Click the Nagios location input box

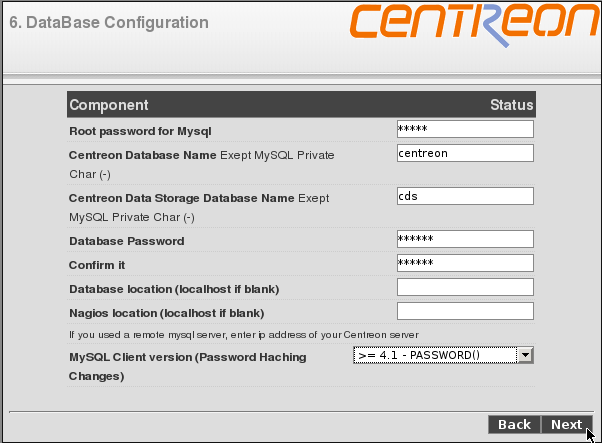tap(465, 311)
